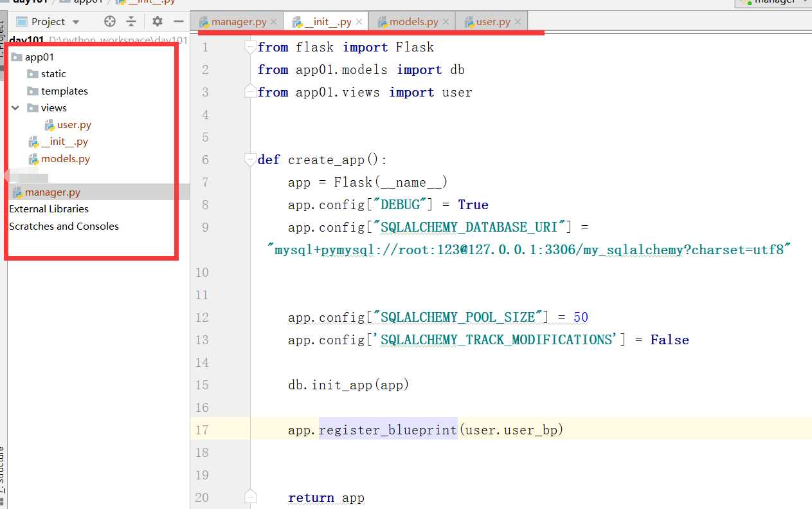This screenshot has height=509, width=812.
Task: Close the user.py editor tab
Action: coord(518,22)
